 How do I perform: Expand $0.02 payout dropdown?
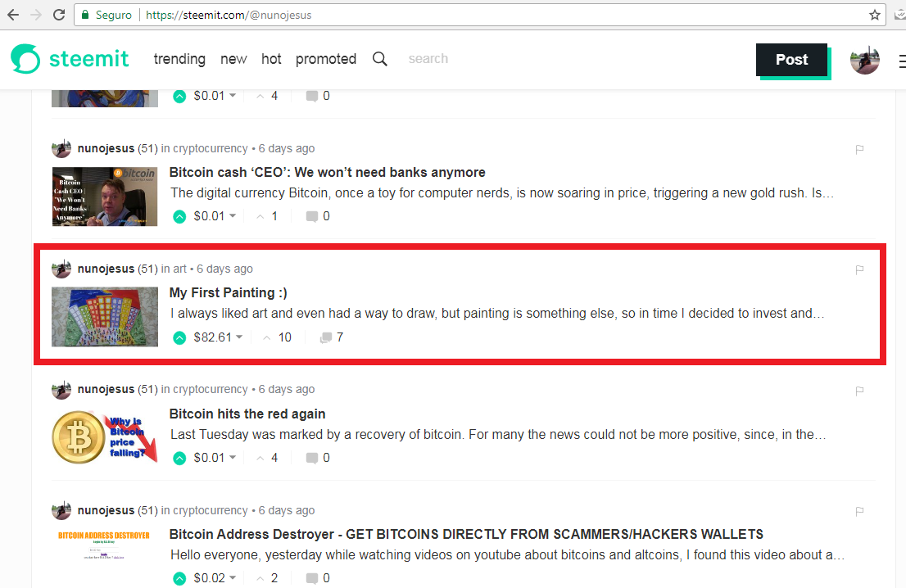215,578
